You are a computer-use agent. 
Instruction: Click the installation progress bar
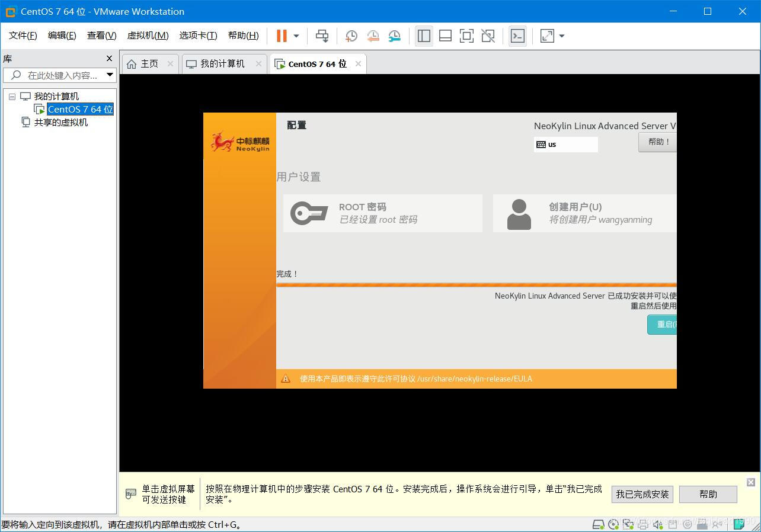[477, 285]
